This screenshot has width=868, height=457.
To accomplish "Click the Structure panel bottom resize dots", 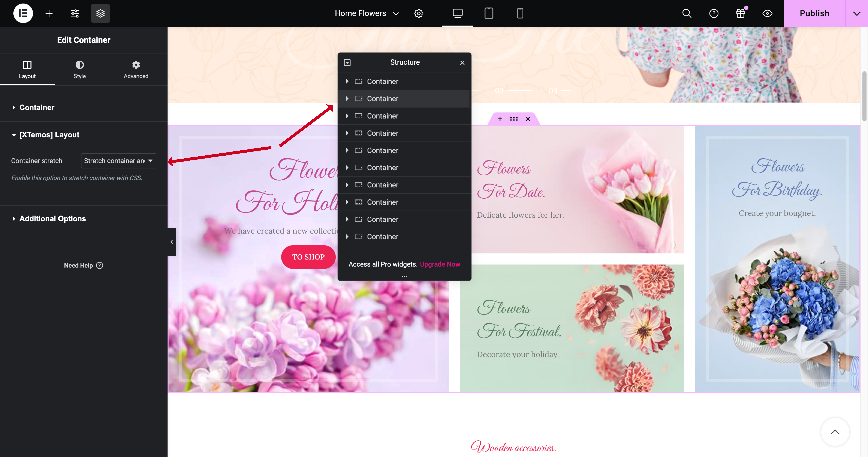I will point(404,277).
